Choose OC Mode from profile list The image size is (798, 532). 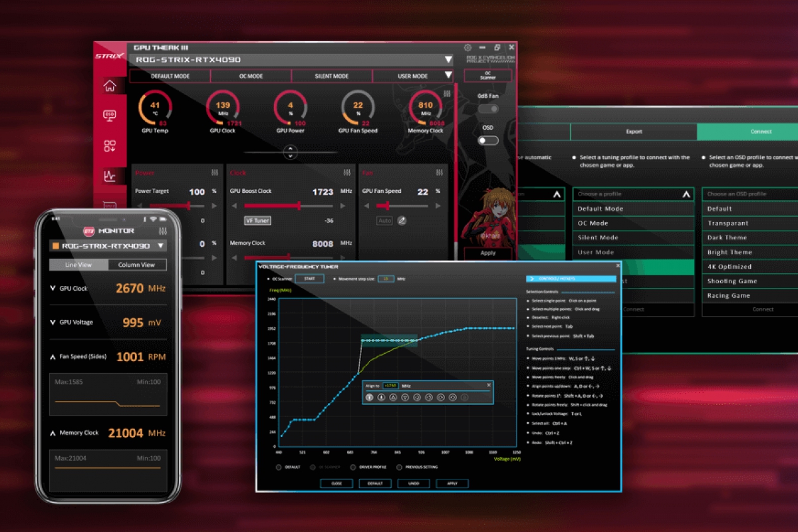pyautogui.click(x=634, y=223)
